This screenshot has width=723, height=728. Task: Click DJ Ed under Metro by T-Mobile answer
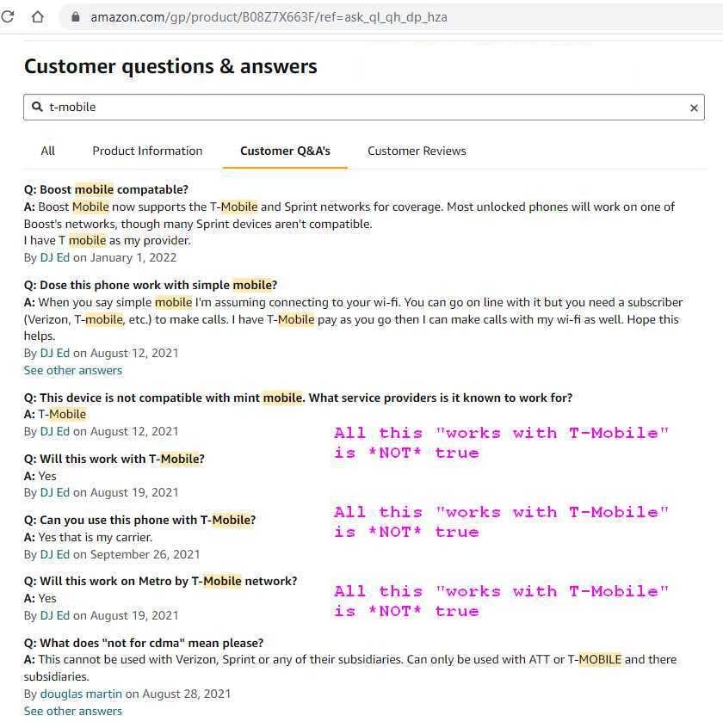54,615
